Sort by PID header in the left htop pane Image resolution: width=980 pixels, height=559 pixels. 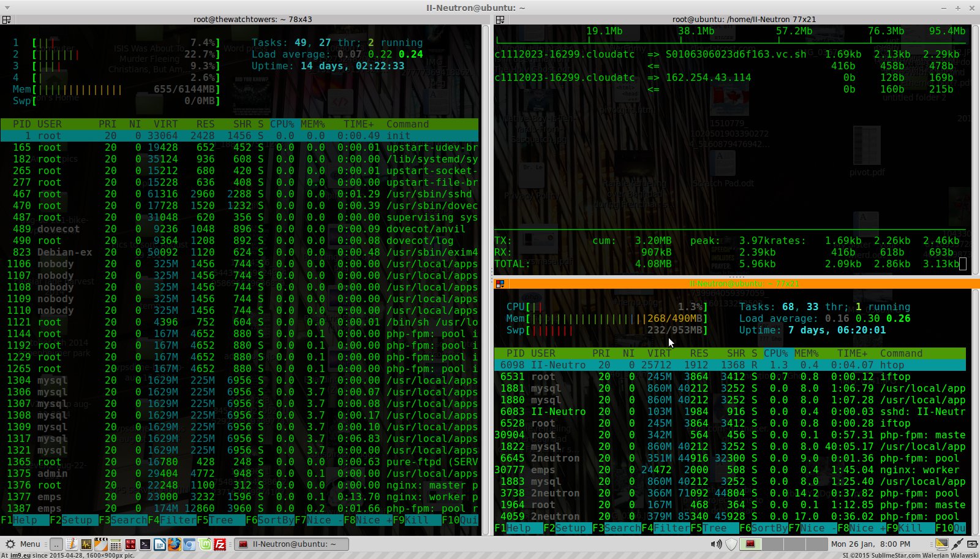pyautogui.click(x=21, y=124)
